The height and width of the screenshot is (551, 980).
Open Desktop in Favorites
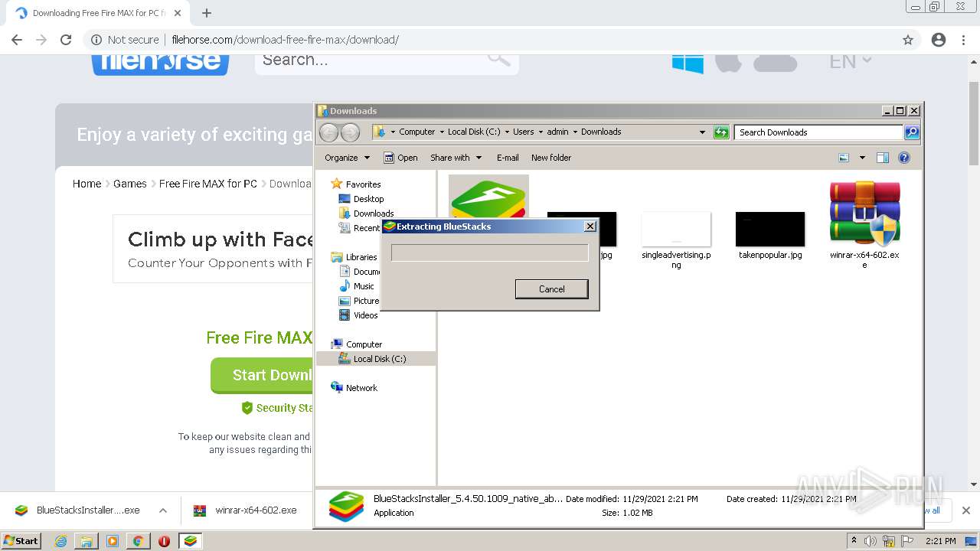point(368,199)
